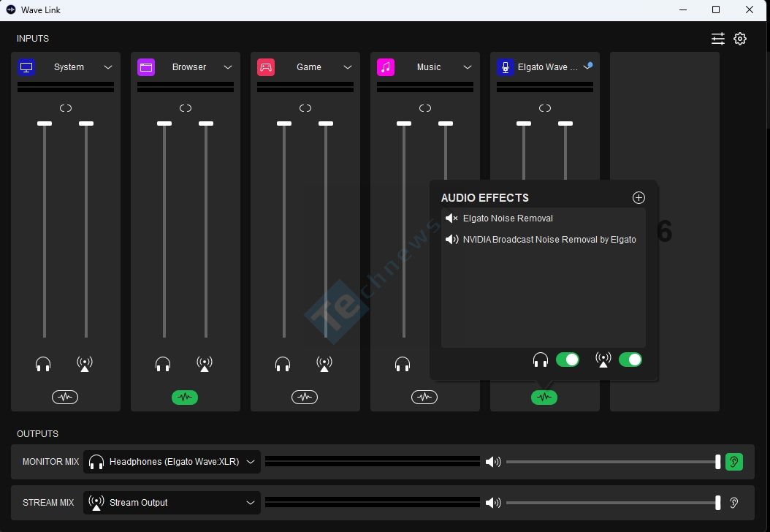The image size is (770, 532).
Task: Open System channel audio effects button
Action: coord(65,397)
